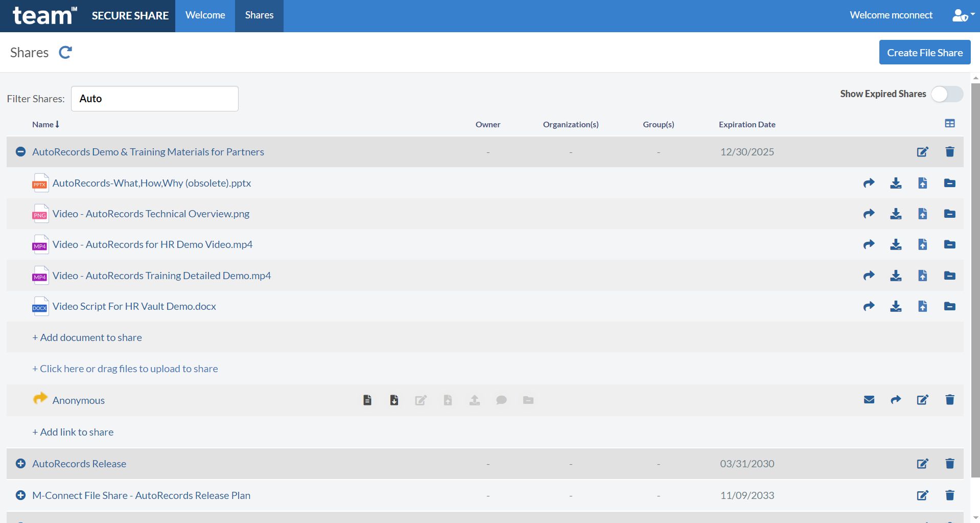Open the Welcome tab
The width and height of the screenshot is (980, 523).
tap(205, 16)
